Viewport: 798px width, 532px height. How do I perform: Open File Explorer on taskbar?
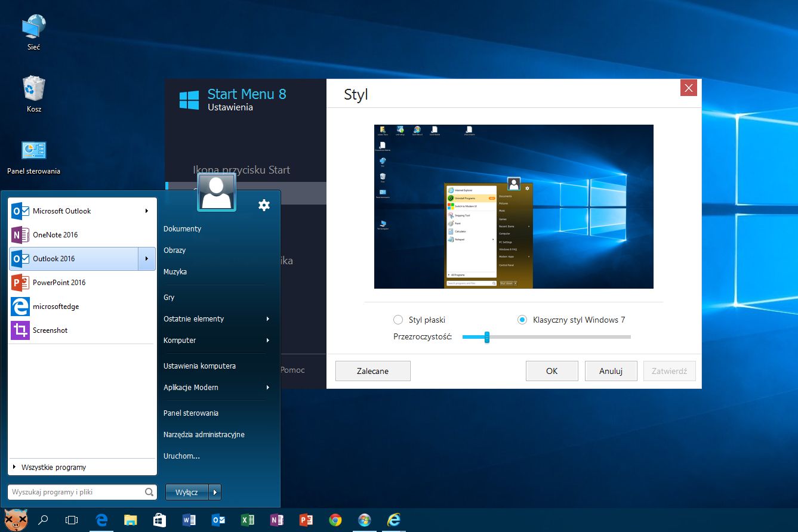pos(130,520)
